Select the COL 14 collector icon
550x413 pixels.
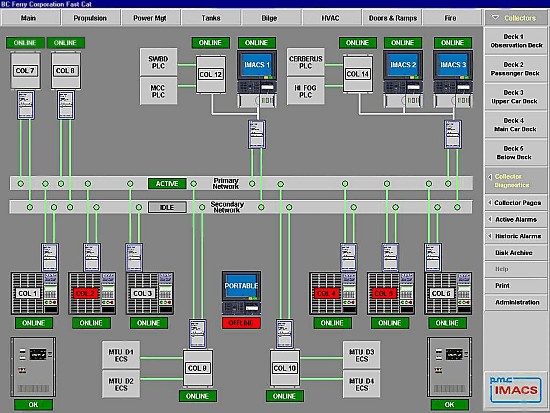358,74
